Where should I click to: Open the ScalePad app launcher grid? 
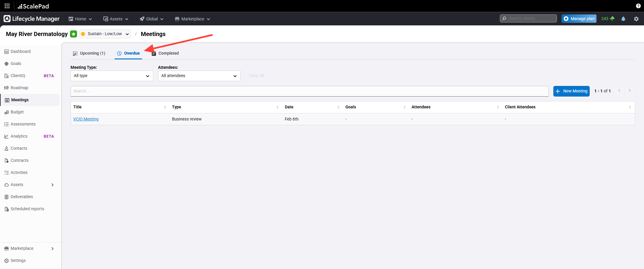[7, 6]
